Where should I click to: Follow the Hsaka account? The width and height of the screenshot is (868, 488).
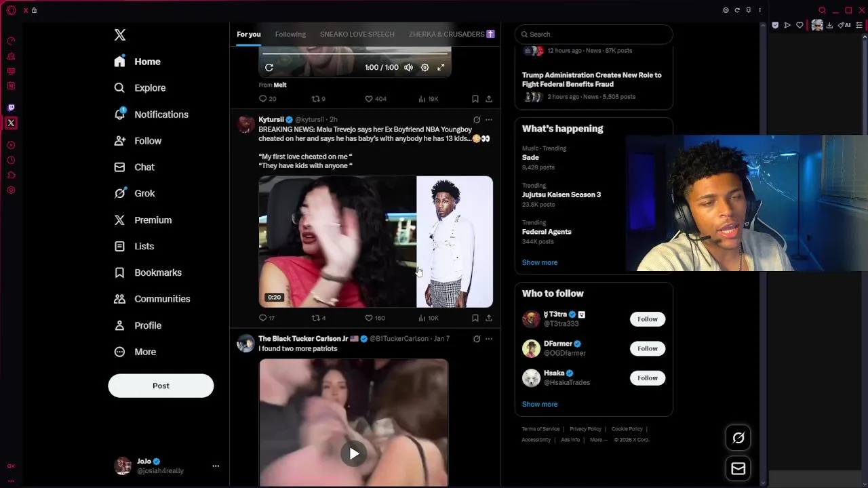[x=648, y=378]
